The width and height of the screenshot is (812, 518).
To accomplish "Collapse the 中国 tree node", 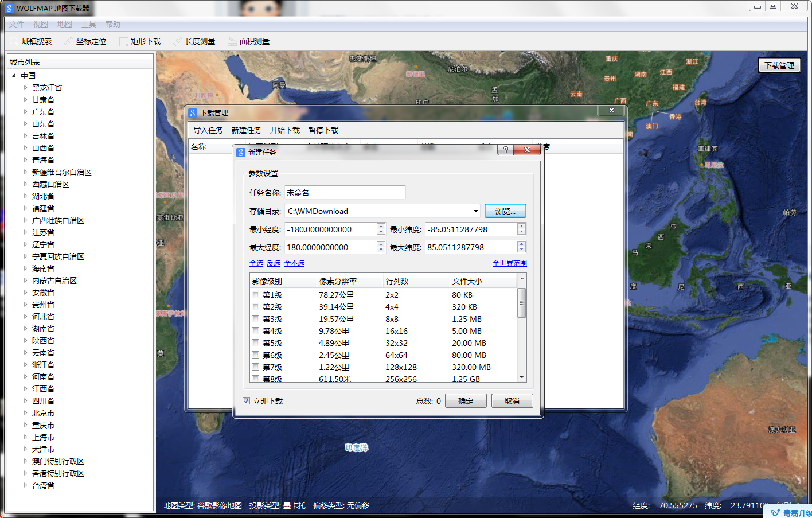I will coord(14,75).
